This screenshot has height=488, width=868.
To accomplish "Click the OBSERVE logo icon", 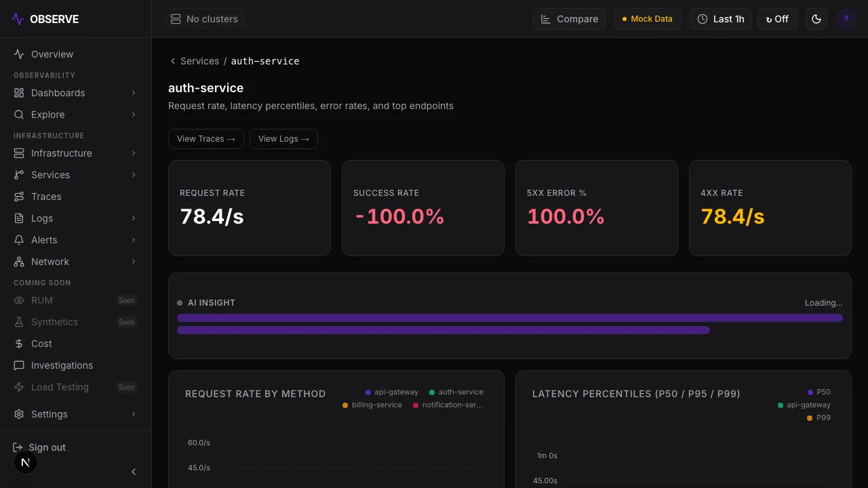I will pos(18,19).
